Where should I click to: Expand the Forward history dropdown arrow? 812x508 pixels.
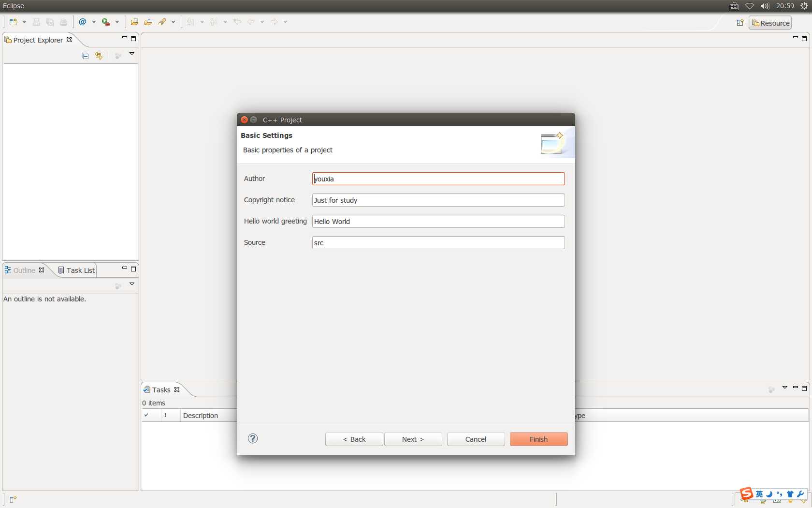coord(285,22)
